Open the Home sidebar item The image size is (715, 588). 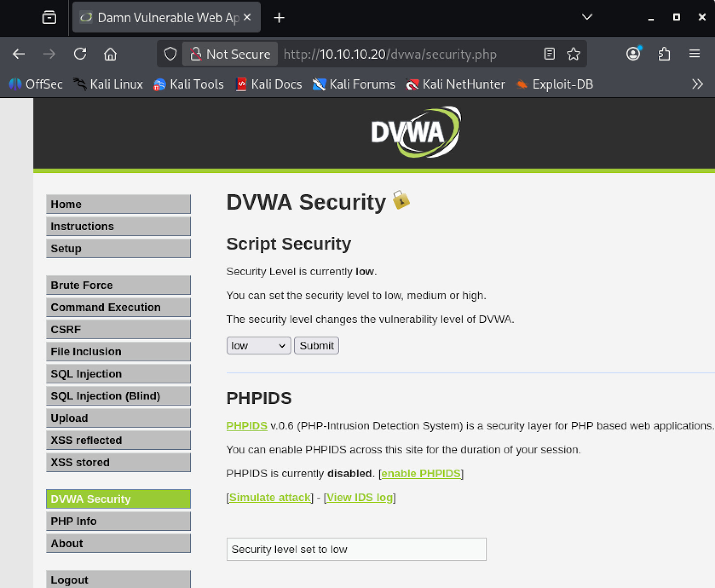pyautogui.click(x=118, y=204)
